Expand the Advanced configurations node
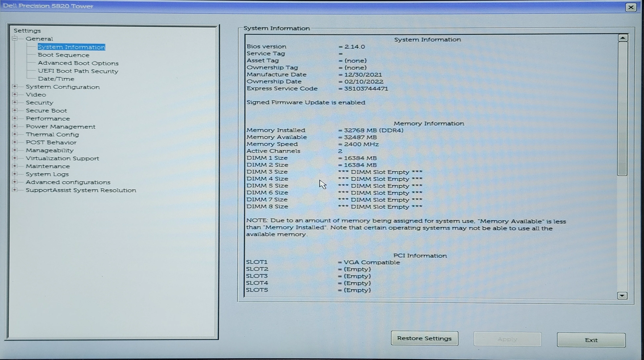Viewport: 644px width, 360px height. 15,182
